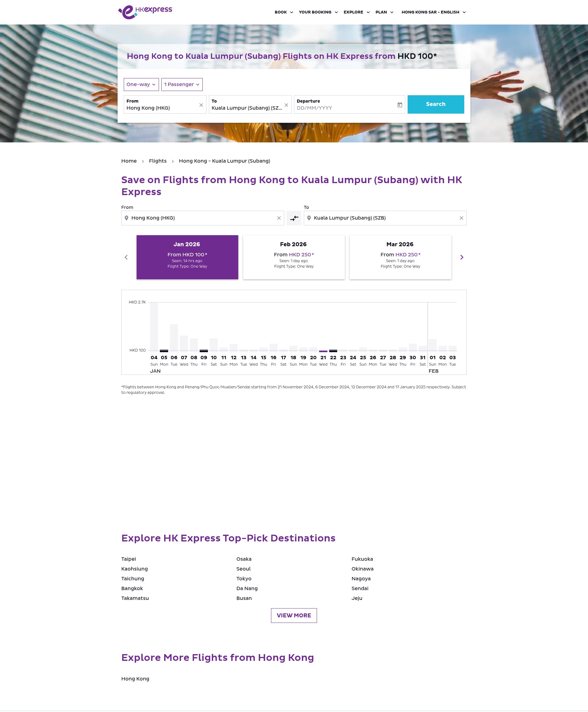588x712 pixels.
Task: Select the 22 Thu bar in fare chart
Action: tap(333, 351)
